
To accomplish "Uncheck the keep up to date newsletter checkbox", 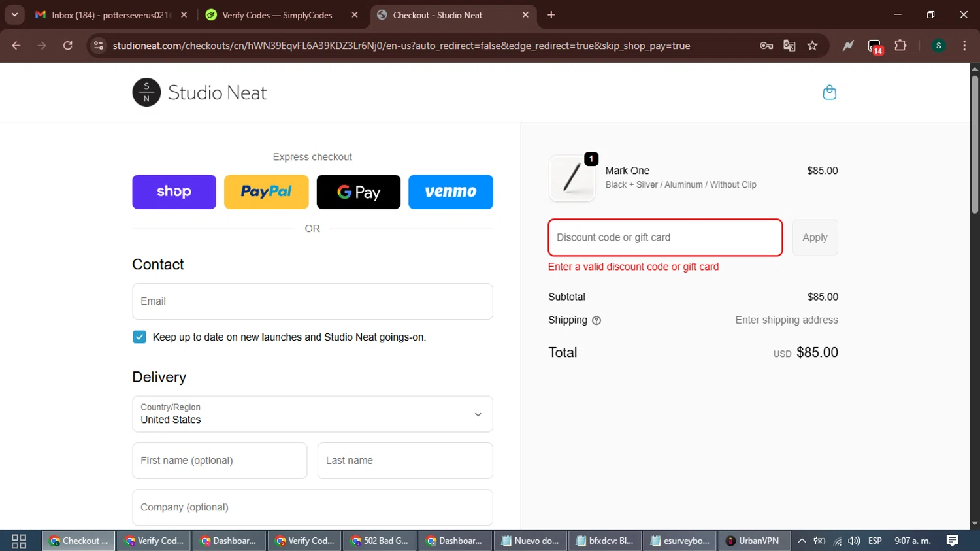I will (139, 337).
